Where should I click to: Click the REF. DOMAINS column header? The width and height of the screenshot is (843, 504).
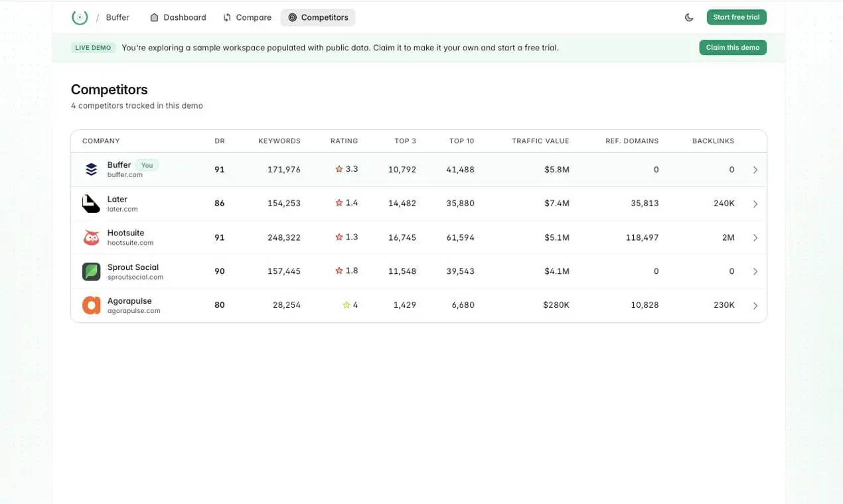632,141
